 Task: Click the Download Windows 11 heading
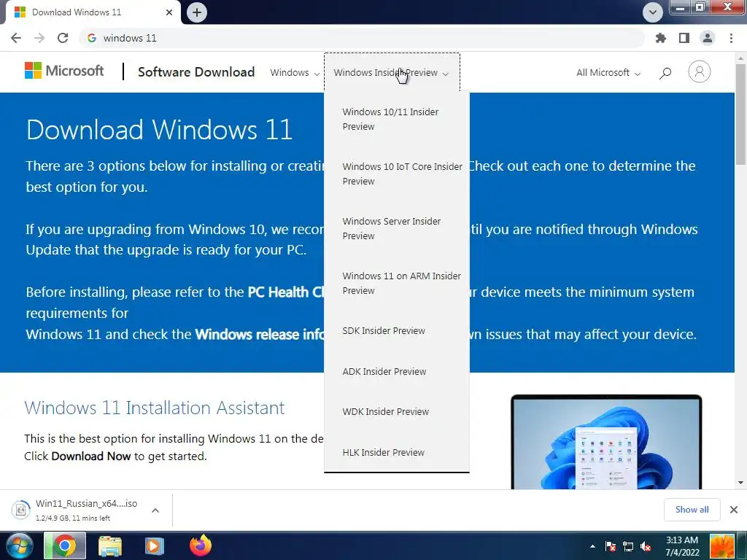tap(159, 130)
